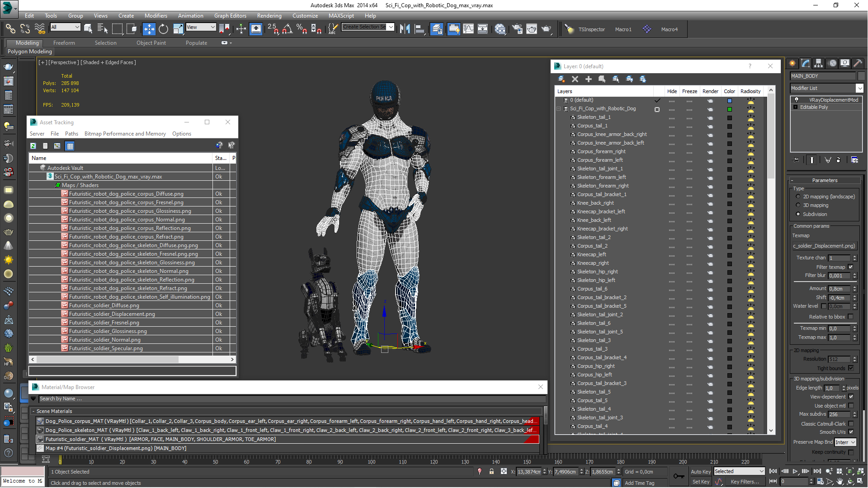Toggle Tight bounds checkbox
This screenshot has height=488, width=868.
point(851,368)
